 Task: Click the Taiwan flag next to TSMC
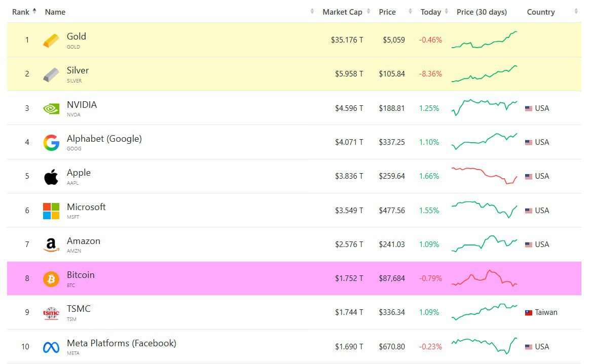click(529, 313)
